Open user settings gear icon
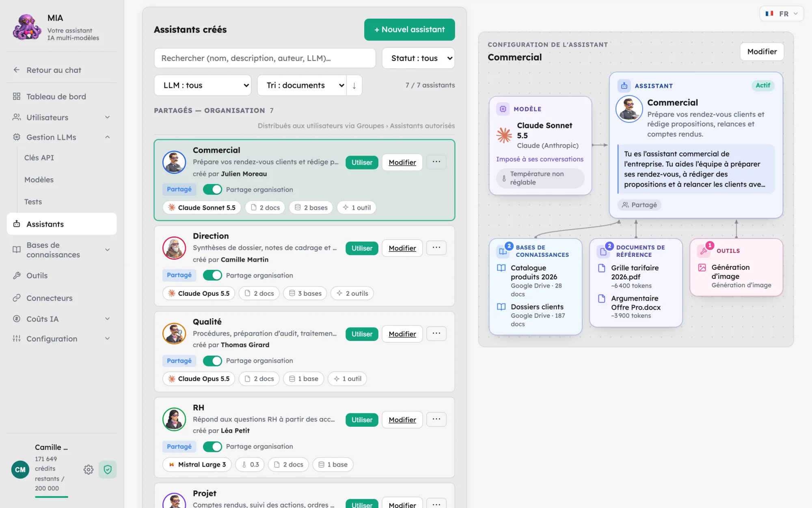 pyautogui.click(x=89, y=469)
